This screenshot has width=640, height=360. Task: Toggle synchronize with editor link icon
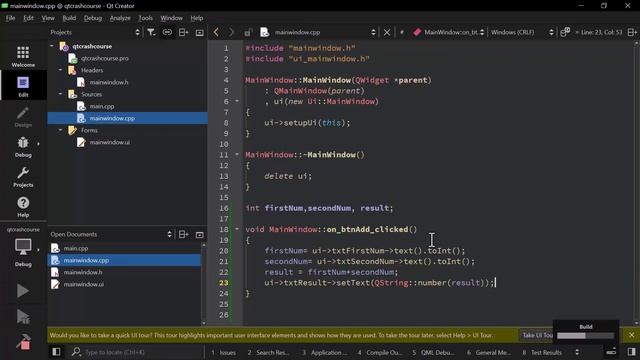tap(167, 32)
